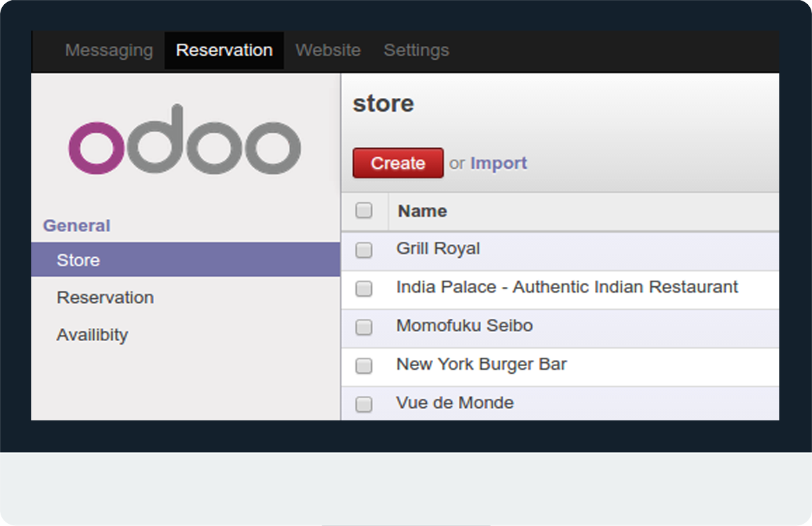This screenshot has height=526, width=812.
Task: Open the Settings menu
Action: (416, 50)
